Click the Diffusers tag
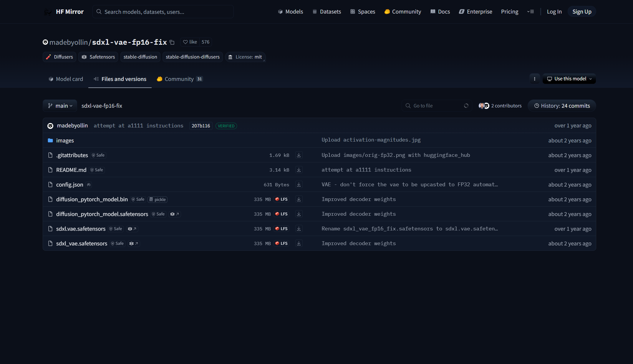This screenshot has height=364, width=633. coord(59,57)
